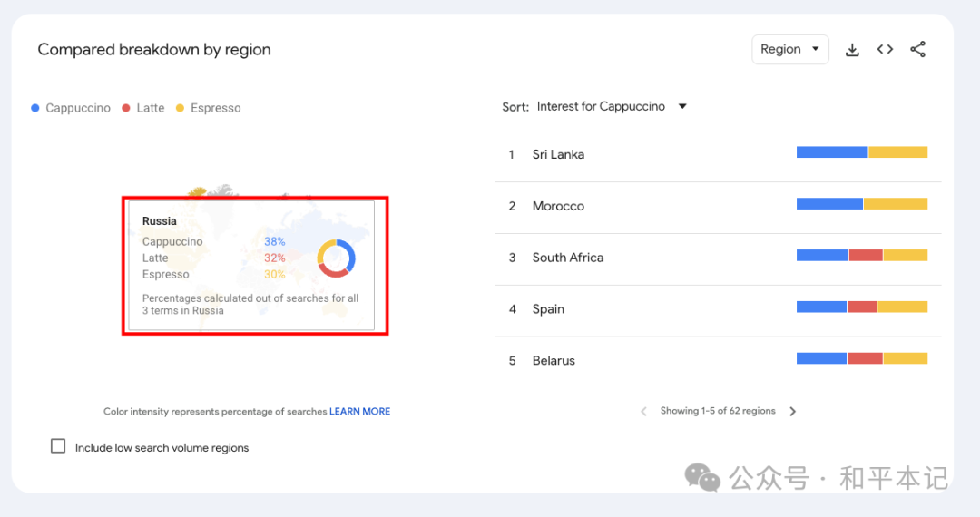Click the 30% Espresso value
Viewport: 980px width, 517px height.
pyautogui.click(x=274, y=274)
